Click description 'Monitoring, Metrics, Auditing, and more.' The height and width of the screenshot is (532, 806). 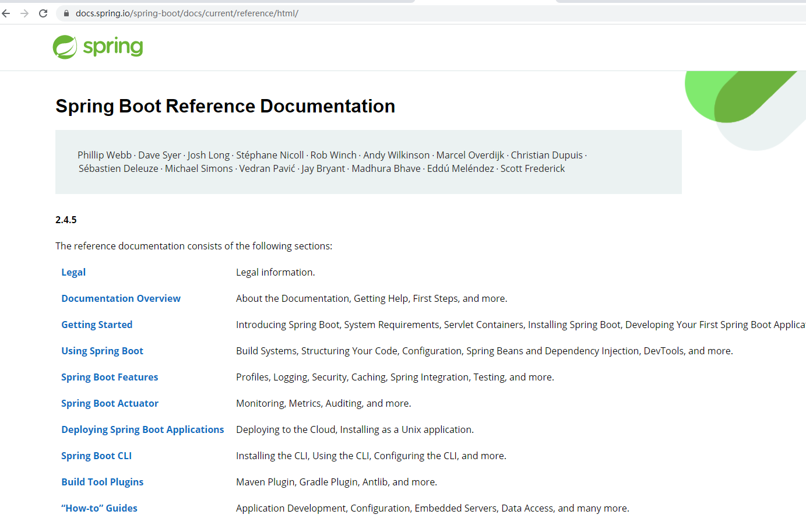coord(323,403)
